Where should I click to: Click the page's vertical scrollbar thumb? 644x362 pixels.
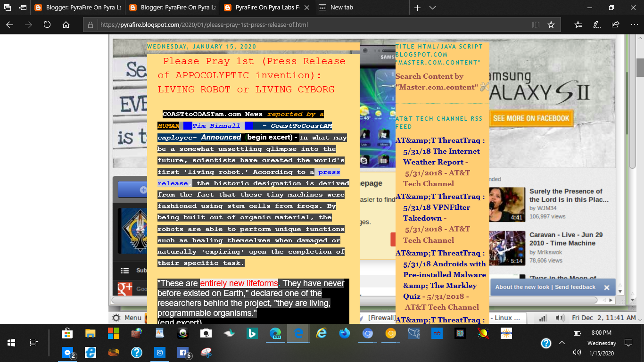pos(640,68)
